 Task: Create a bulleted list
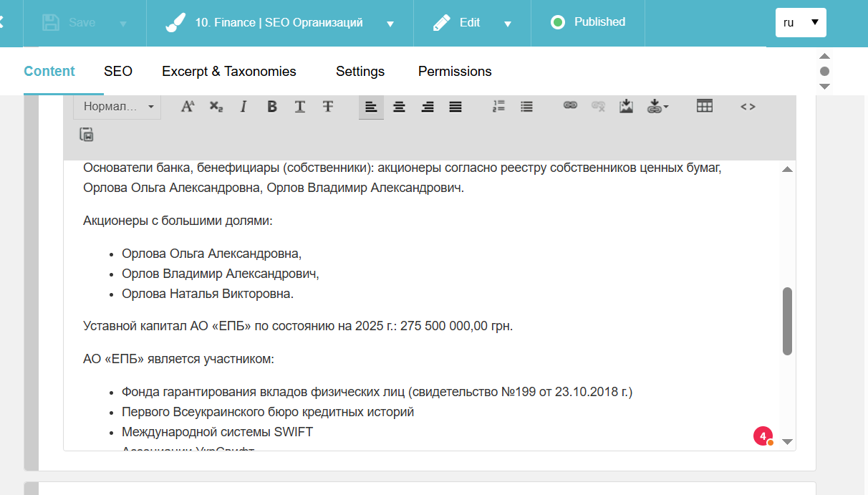(x=527, y=107)
